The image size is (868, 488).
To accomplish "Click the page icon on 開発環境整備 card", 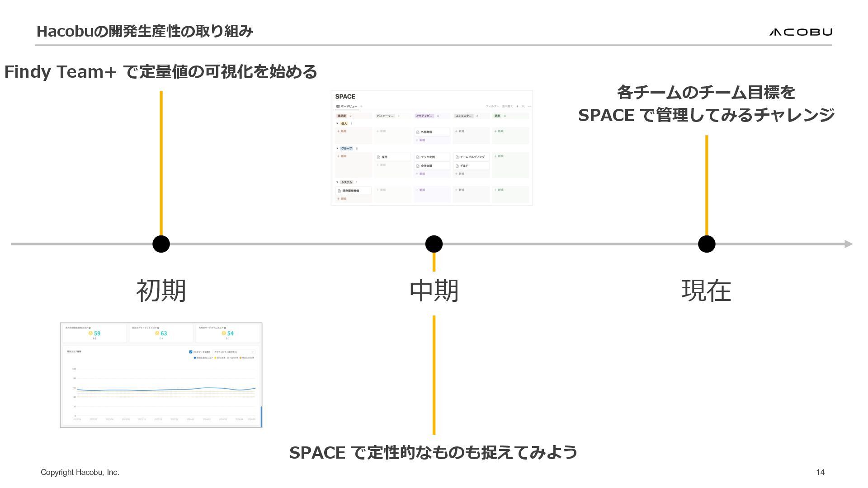I will [339, 191].
